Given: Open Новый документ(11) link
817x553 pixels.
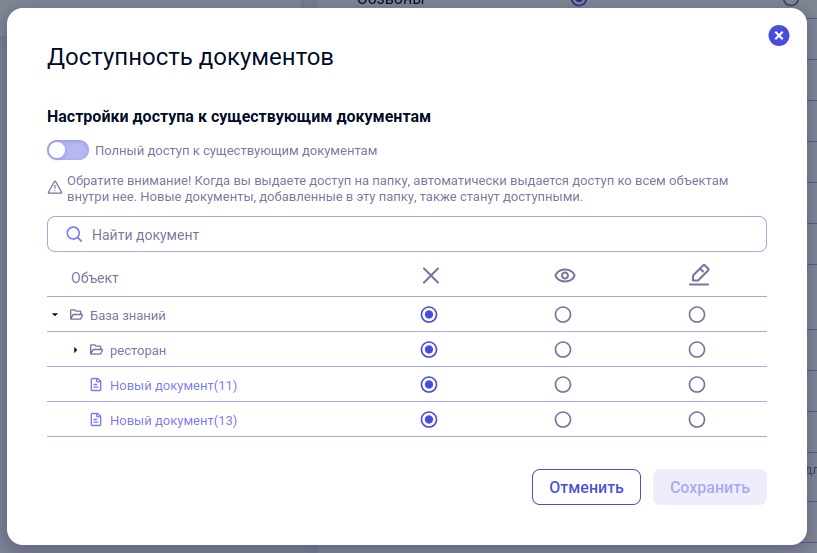Looking at the screenshot, I should pyautogui.click(x=174, y=386).
